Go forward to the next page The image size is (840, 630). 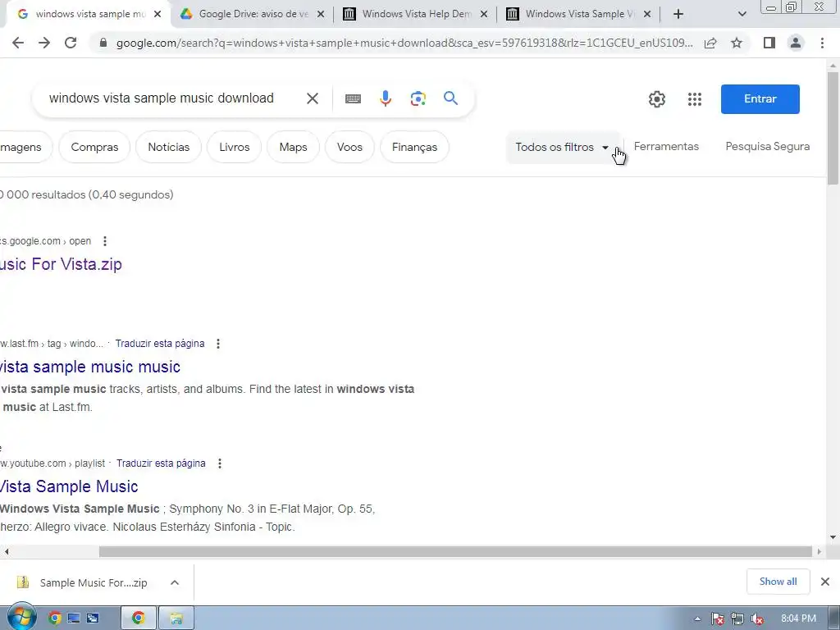(44, 43)
